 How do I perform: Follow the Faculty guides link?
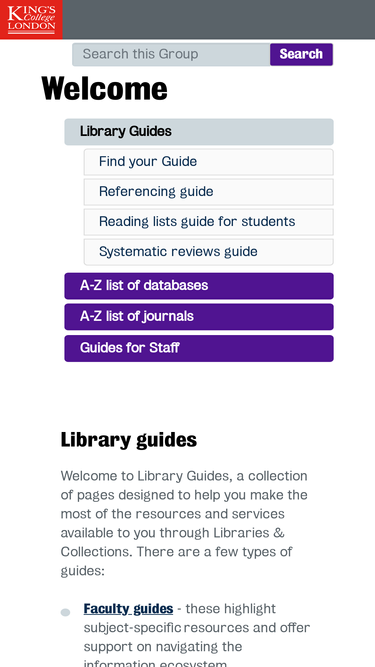[x=128, y=609]
